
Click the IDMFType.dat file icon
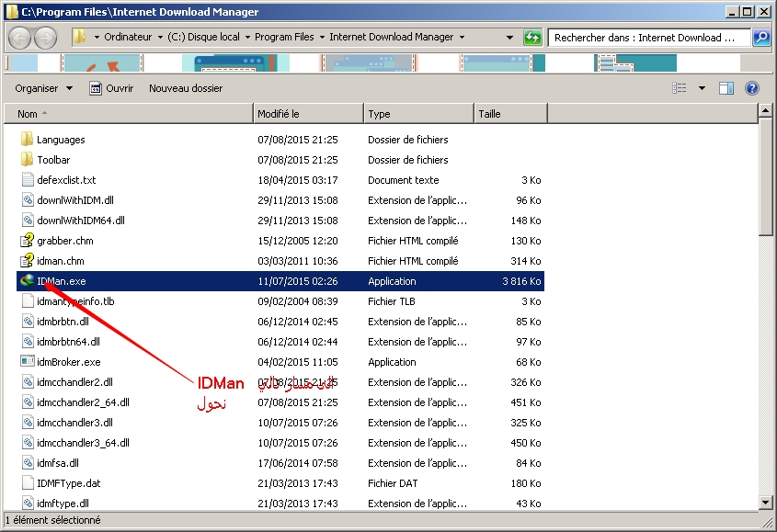coord(28,483)
